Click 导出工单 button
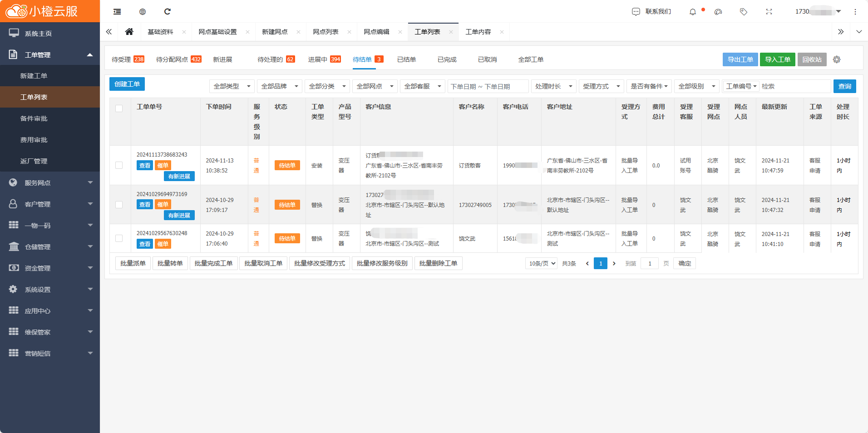This screenshot has height=433, width=868. click(740, 59)
